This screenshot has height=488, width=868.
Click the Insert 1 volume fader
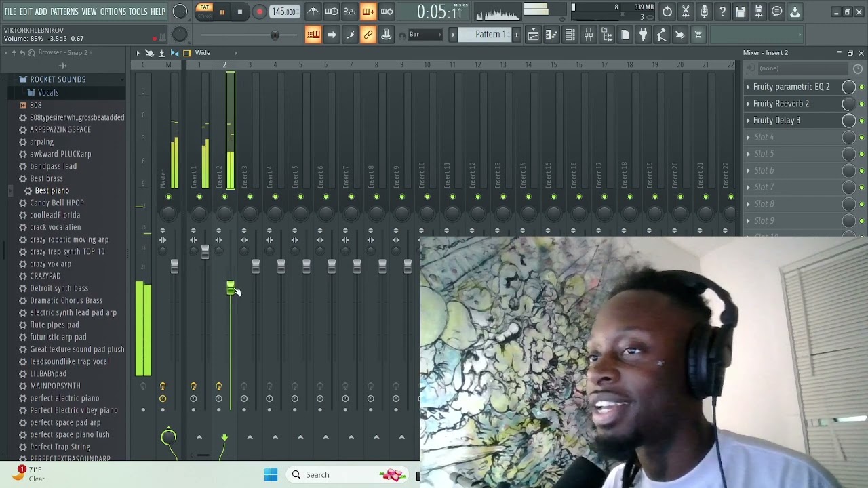[205, 251]
